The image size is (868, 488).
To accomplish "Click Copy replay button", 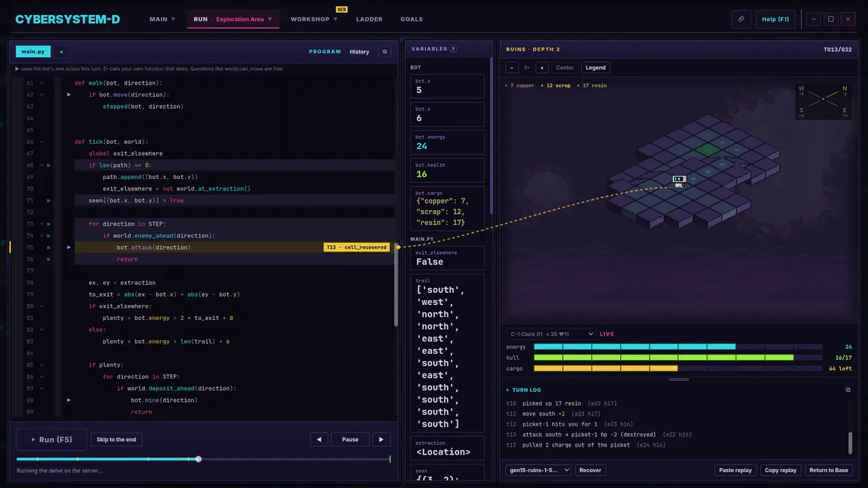I will coord(781,470).
